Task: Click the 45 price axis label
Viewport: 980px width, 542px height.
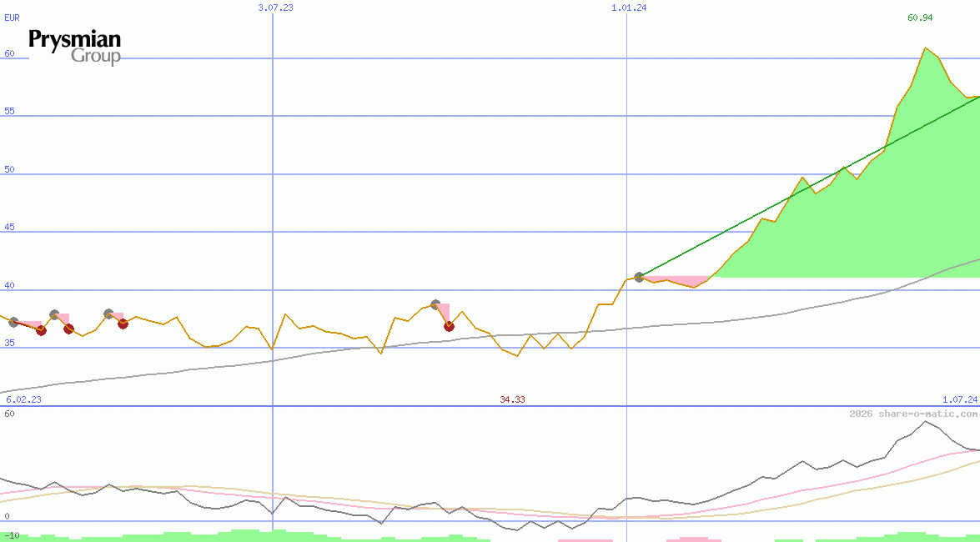Action: [9, 228]
